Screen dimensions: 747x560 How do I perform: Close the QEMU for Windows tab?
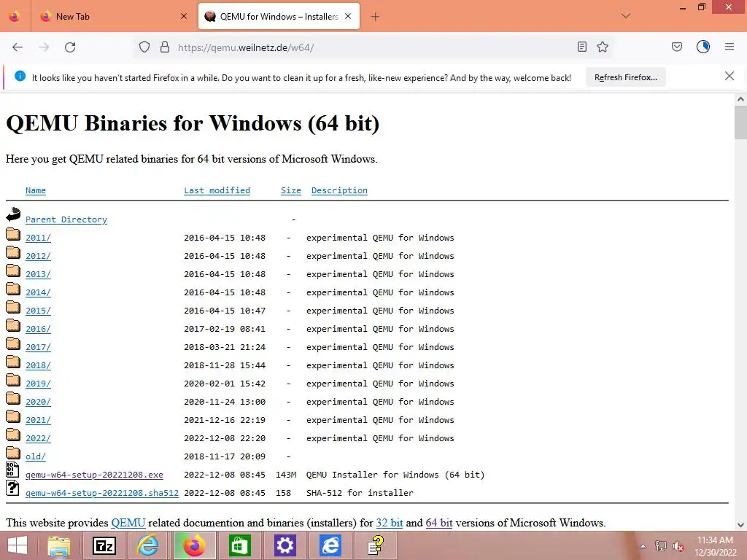pos(348,16)
